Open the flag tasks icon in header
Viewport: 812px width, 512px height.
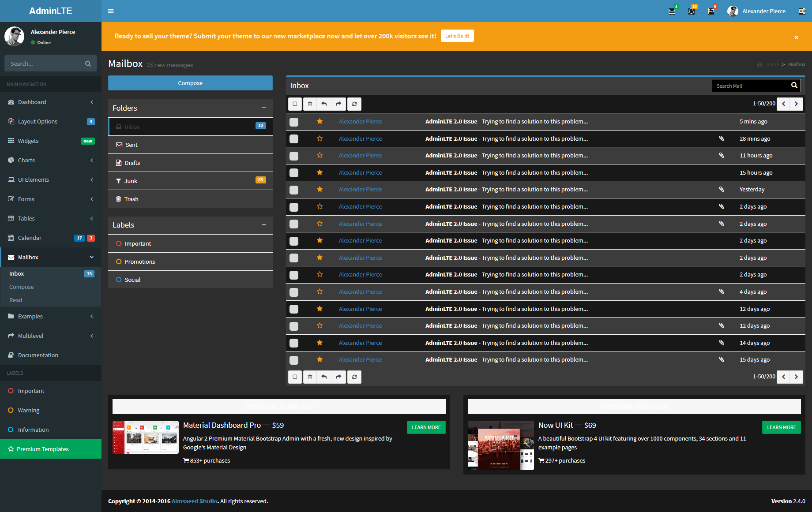pos(710,11)
